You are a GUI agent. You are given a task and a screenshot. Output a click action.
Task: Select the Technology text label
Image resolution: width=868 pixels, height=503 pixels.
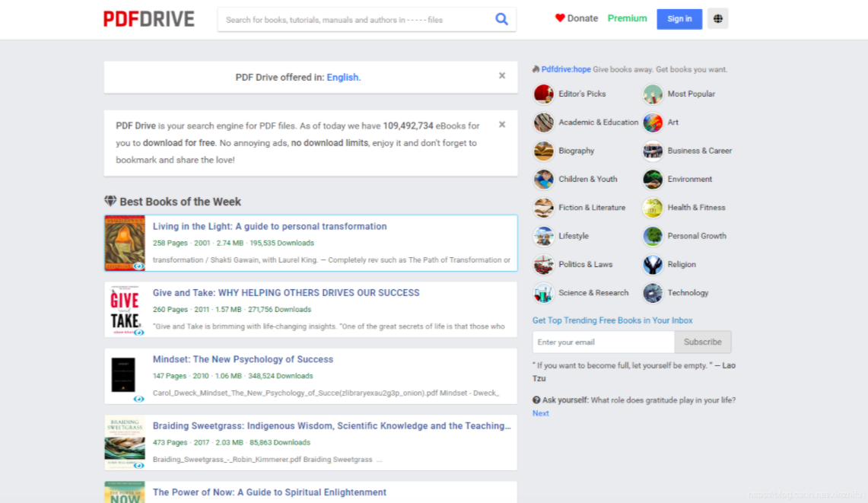[x=688, y=293]
